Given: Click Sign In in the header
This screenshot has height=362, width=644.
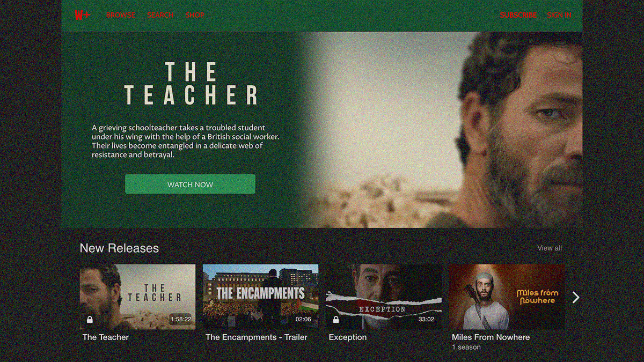Looking at the screenshot, I should [x=559, y=15].
